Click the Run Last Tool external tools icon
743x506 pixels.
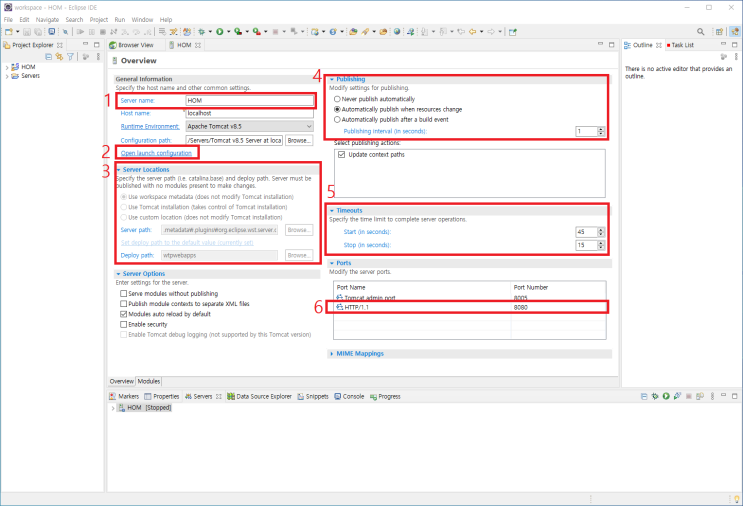pos(256,32)
